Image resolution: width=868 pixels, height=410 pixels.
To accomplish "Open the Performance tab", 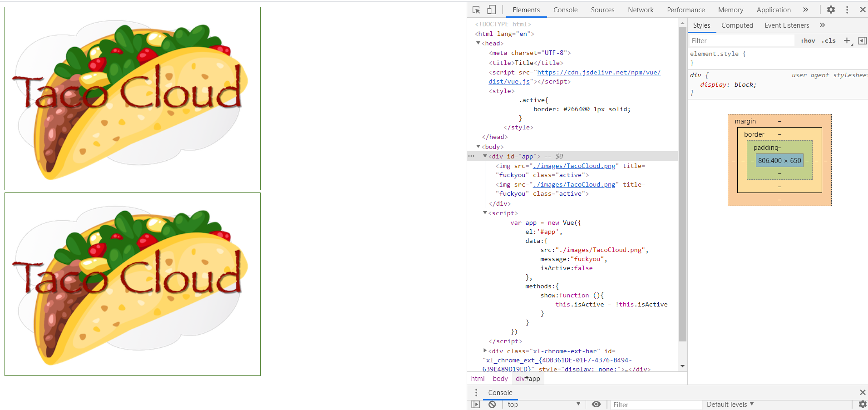I will (x=686, y=10).
